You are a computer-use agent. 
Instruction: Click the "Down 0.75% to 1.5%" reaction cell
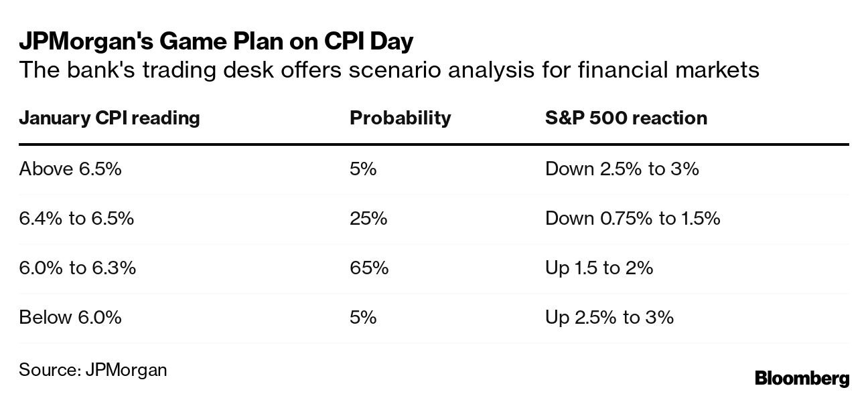[632, 218]
